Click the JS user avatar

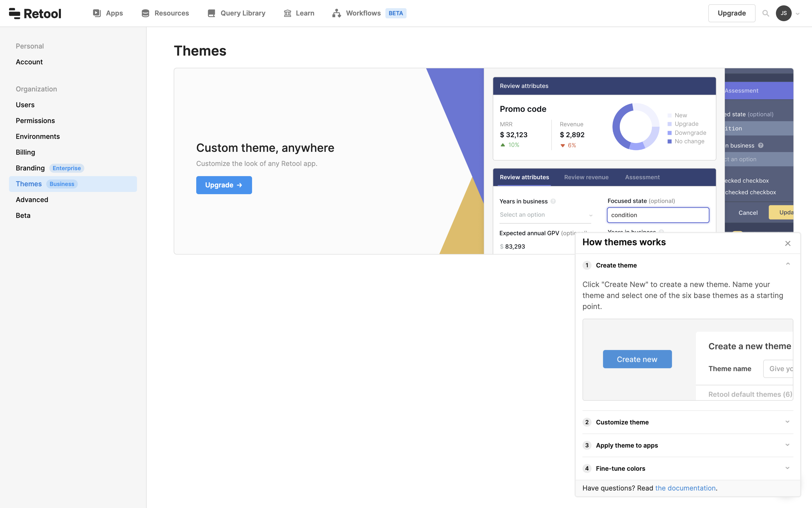coord(784,13)
